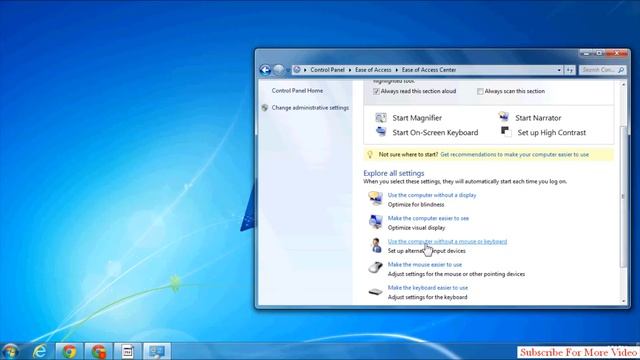Click the keyboard icon in settings list
Viewport: 640px width, 360px height.
(x=375, y=292)
